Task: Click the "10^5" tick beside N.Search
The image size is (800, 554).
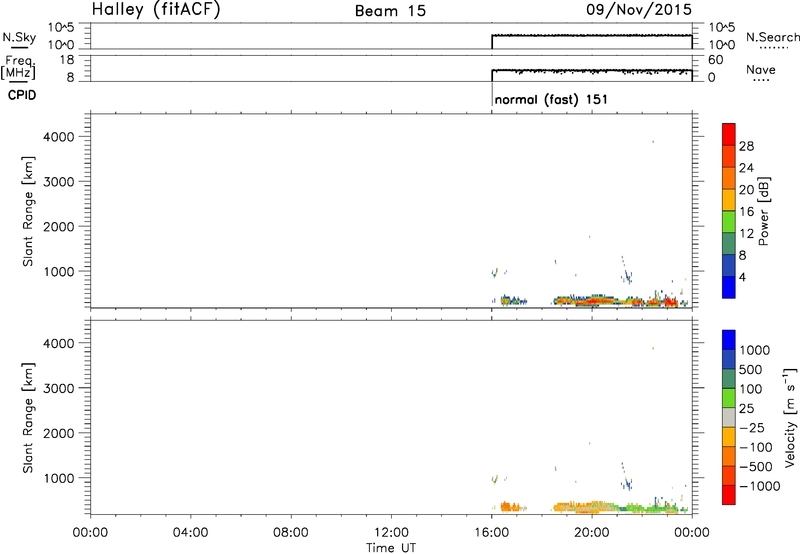Action: pyautogui.click(x=722, y=28)
